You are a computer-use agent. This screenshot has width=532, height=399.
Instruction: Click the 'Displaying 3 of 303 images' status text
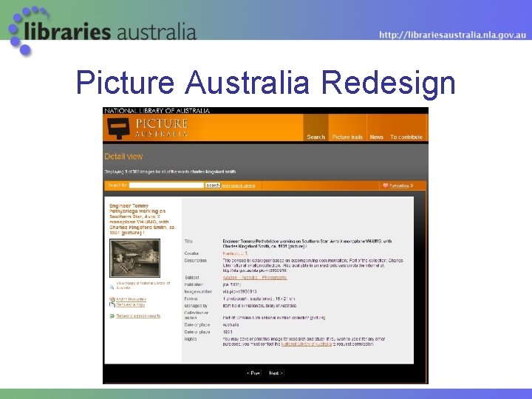point(170,171)
